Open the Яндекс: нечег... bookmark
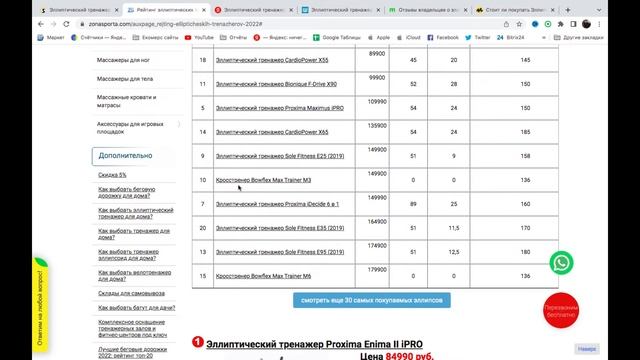Viewport: 640px width, 360px height. click(280, 38)
